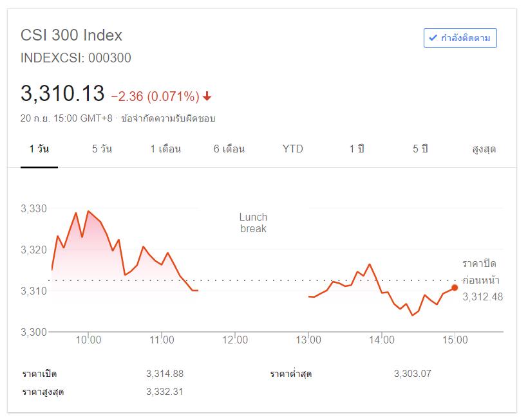Click the red end-point dot on chart
Viewport: 528px width, 420px height.
click(455, 288)
